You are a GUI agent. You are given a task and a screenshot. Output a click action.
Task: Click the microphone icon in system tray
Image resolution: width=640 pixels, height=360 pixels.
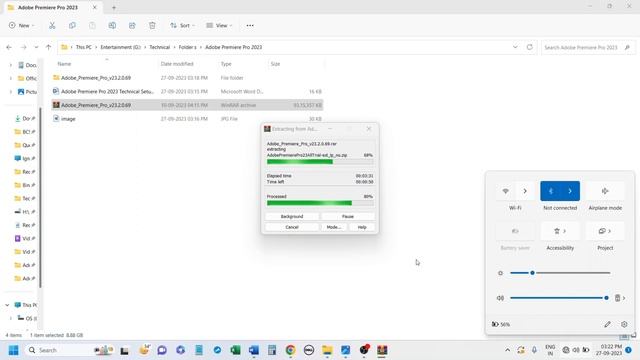coord(534,350)
